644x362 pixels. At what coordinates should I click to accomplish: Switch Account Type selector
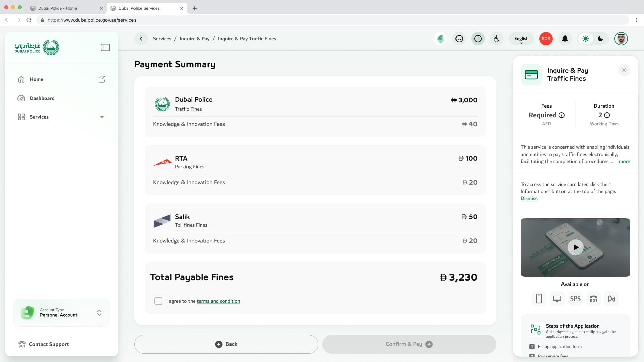pyautogui.click(x=62, y=313)
